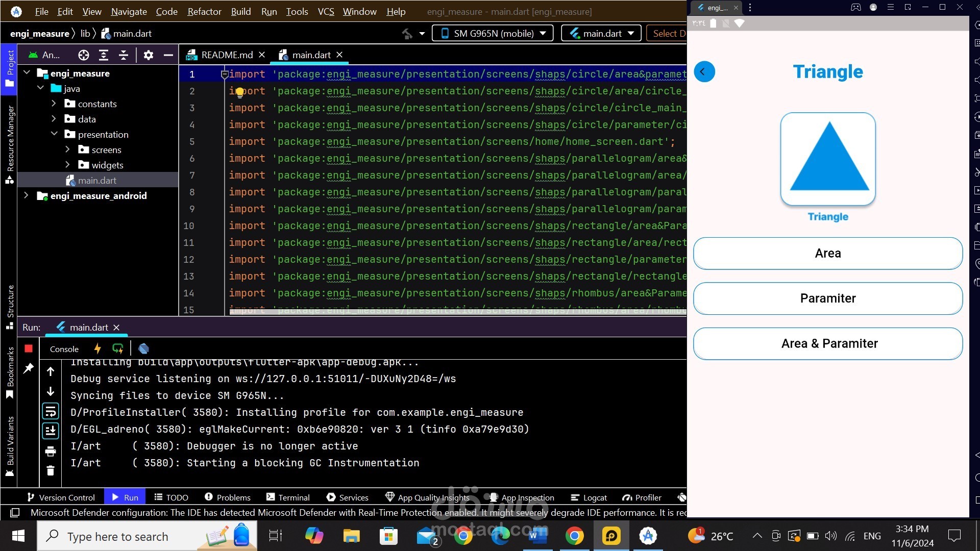This screenshot has width=980, height=551.
Task: Open Flutter DevTools from console toolbar
Action: 143,348
